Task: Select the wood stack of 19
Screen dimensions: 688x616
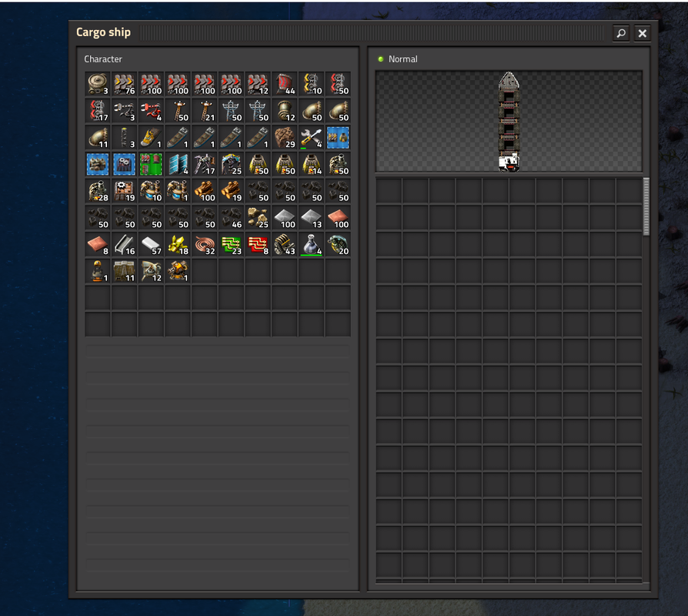Action: [x=231, y=191]
